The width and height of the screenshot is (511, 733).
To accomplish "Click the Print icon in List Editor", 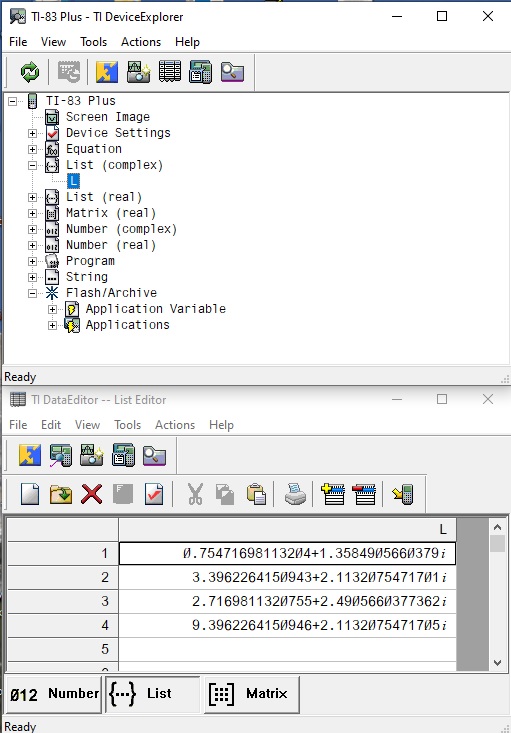I will tap(295, 494).
